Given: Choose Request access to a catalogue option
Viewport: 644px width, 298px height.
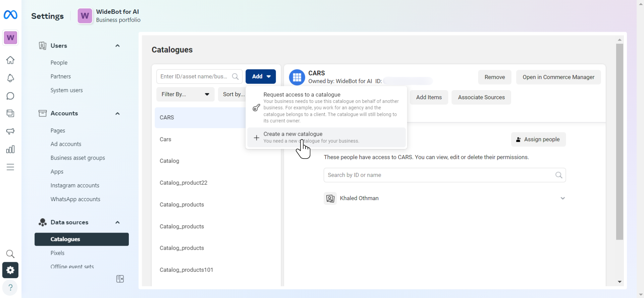Looking at the screenshot, I should [327, 107].
